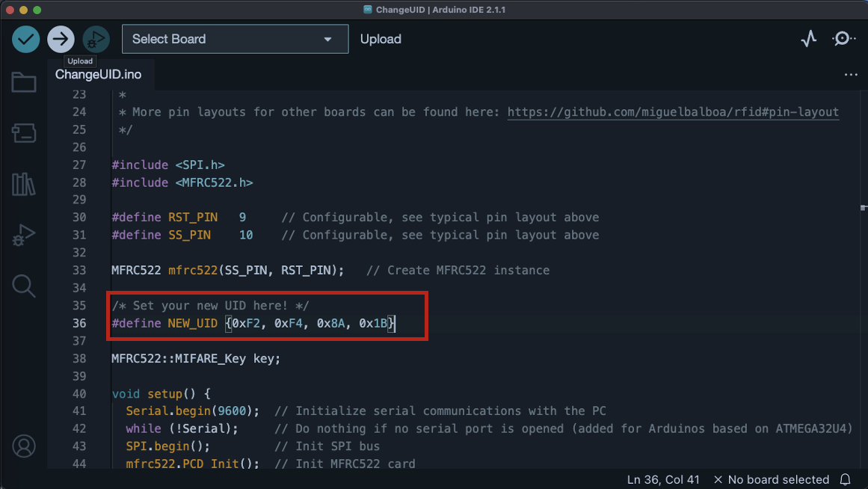Click the Verify checkmark button
The height and width of the screenshot is (489, 868).
pos(25,40)
